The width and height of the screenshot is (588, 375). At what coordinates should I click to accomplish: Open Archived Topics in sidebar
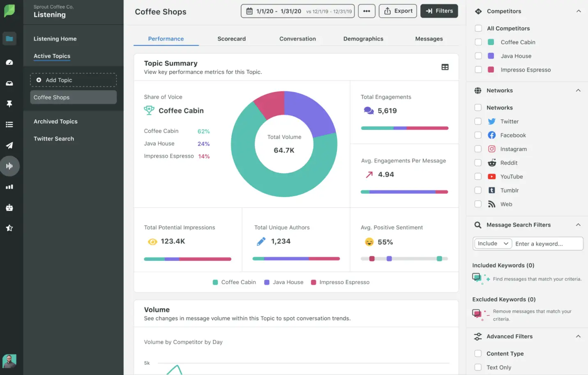pyautogui.click(x=55, y=122)
